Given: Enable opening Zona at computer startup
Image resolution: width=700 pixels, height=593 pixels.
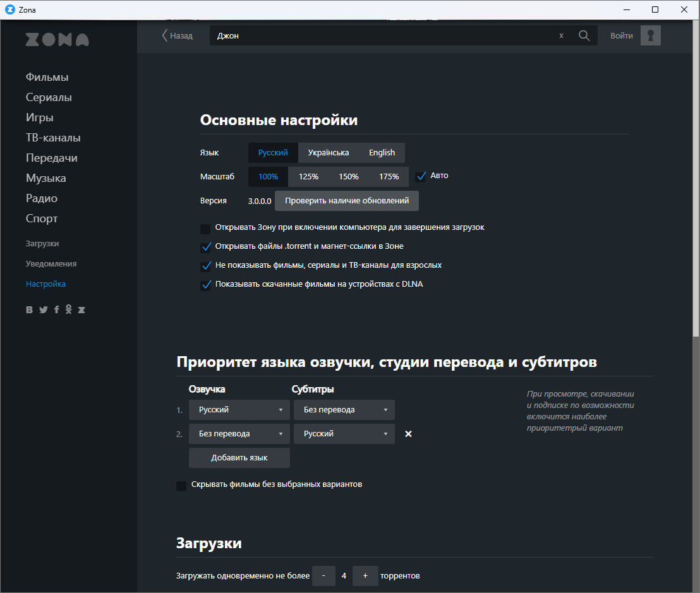Looking at the screenshot, I should (205, 229).
